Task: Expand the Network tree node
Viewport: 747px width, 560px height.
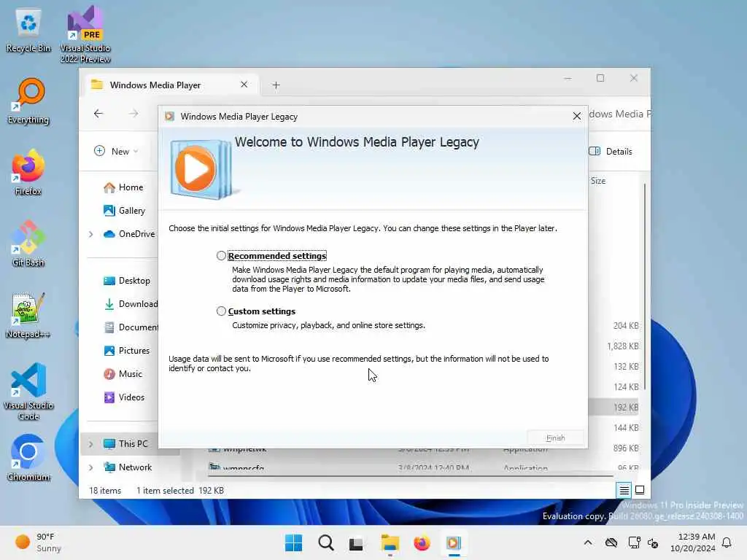Action: tap(91, 467)
